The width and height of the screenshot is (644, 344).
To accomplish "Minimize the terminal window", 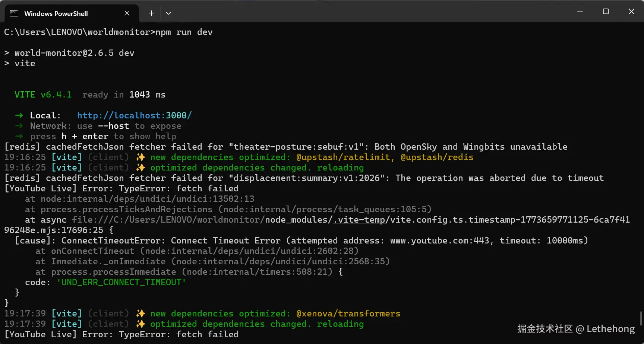I will click(x=580, y=12).
